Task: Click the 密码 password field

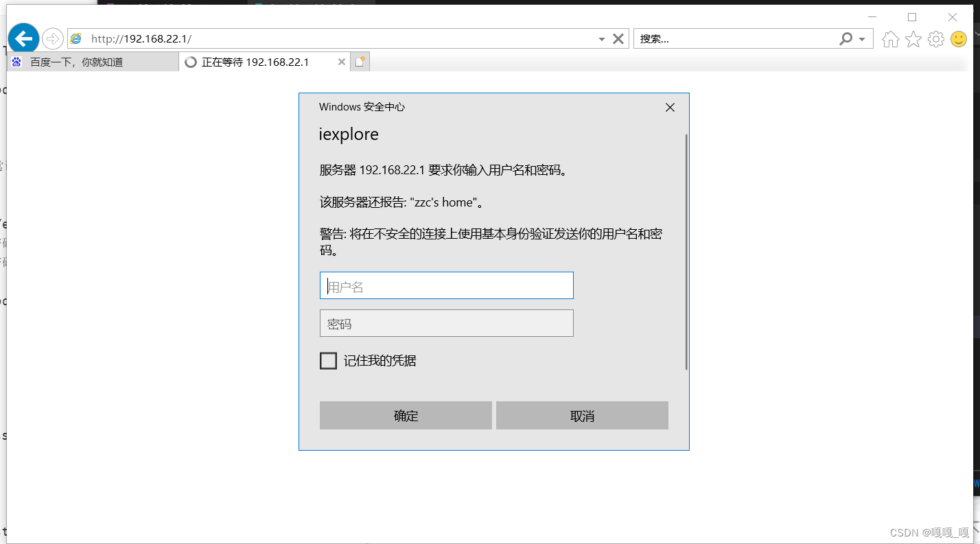Action: tap(446, 323)
